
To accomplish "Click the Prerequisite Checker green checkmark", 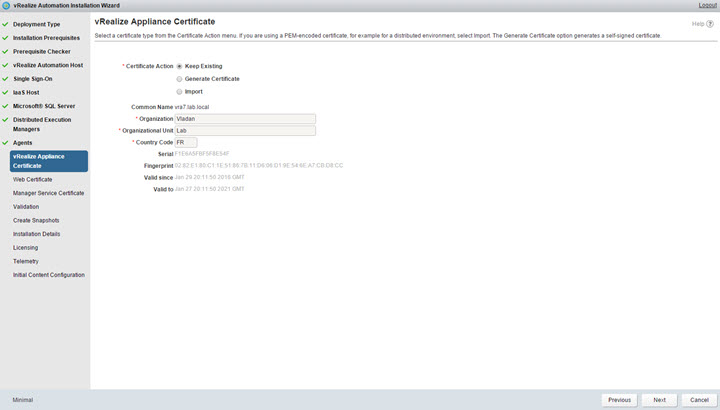I will 5,51.
